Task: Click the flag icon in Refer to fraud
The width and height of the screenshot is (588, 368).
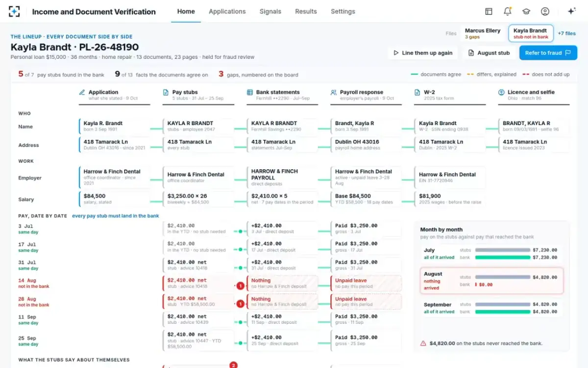Action: pyautogui.click(x=568, y=53)
